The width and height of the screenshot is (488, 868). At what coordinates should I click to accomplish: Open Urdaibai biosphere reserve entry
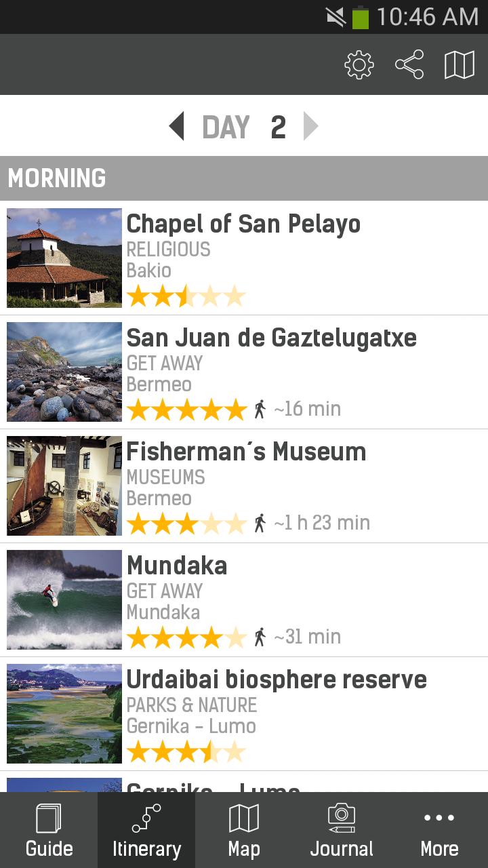277,679
